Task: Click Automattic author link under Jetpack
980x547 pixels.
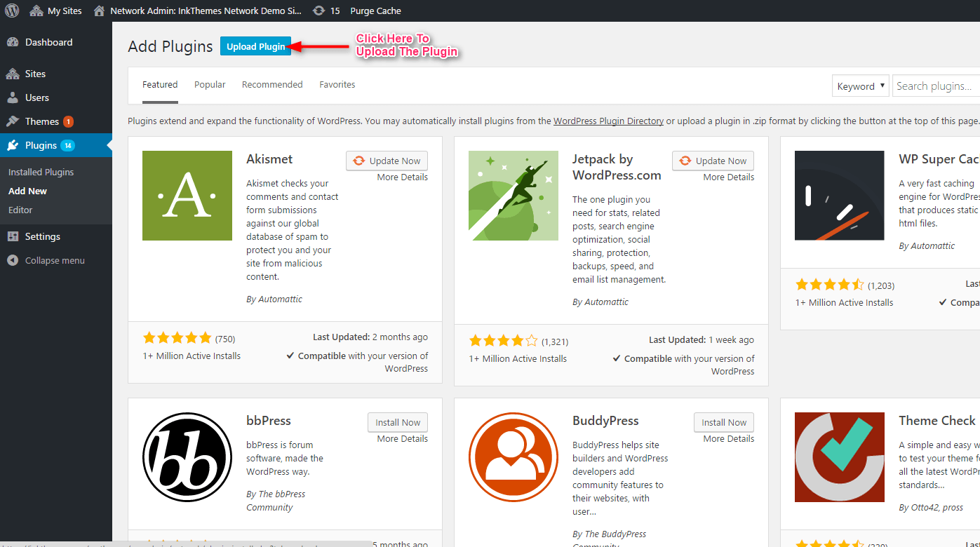Action: (x=605, y=302)
